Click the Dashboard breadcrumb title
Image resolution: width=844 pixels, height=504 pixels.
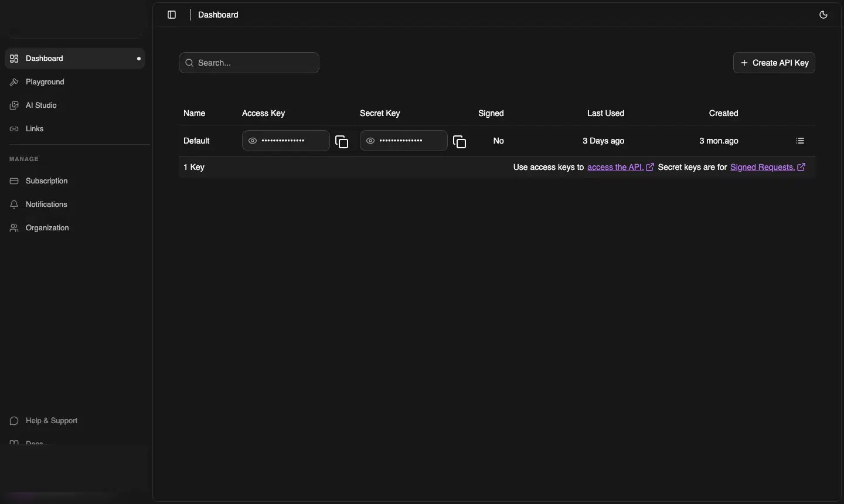tap(219, 15)
